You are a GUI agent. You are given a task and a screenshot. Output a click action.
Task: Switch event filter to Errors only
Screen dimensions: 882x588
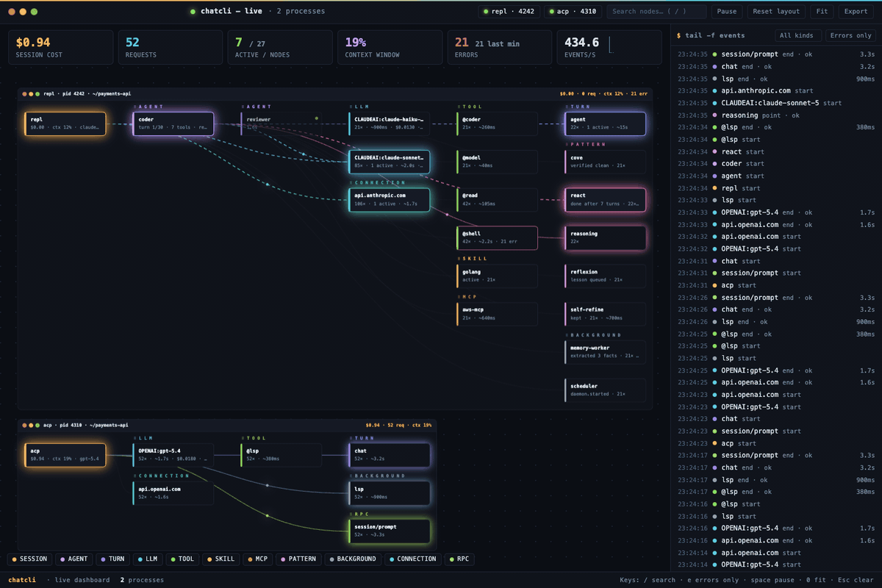pos(850,35)
